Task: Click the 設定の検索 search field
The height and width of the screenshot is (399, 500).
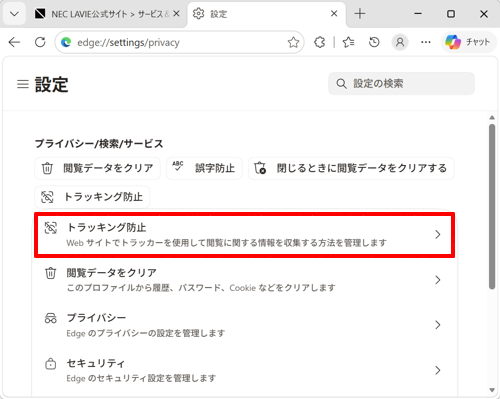Action: 401,84
